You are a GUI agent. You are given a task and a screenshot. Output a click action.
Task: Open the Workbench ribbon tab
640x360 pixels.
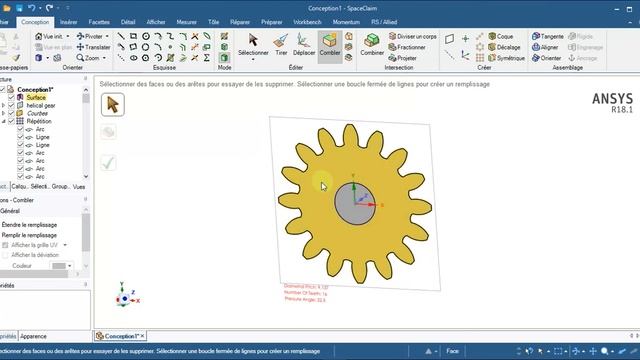click(x=307, y=22)
